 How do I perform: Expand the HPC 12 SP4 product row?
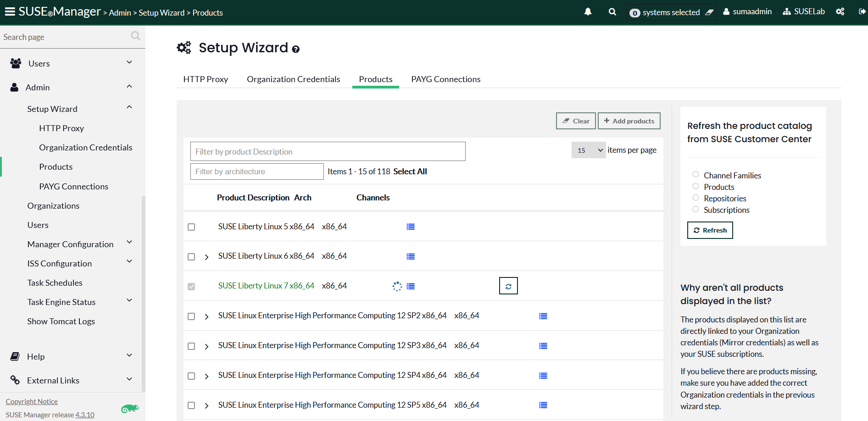point(206,376)
